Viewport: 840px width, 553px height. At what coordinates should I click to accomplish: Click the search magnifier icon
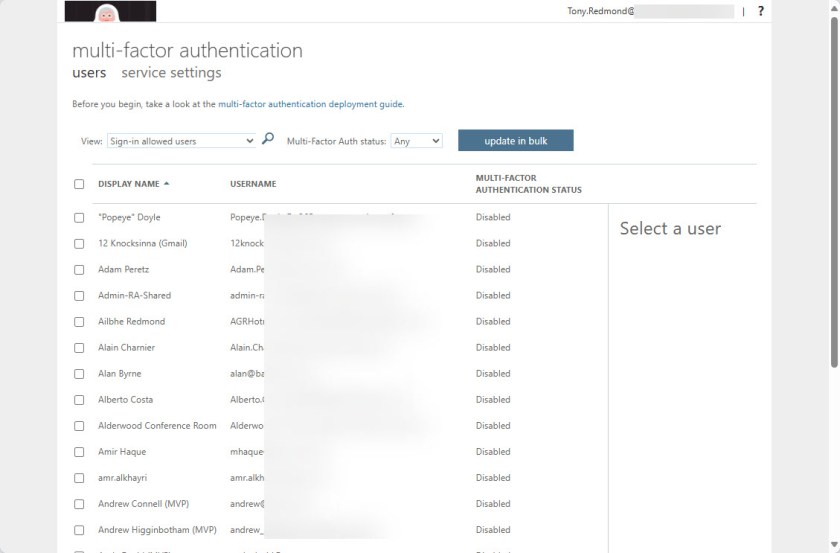pyautogui.click(x=268, y=139)
